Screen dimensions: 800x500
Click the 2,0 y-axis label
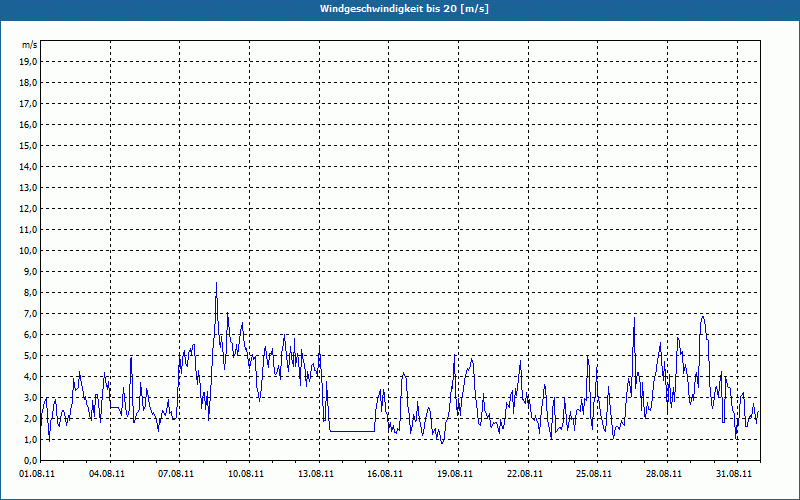point(30,418)
